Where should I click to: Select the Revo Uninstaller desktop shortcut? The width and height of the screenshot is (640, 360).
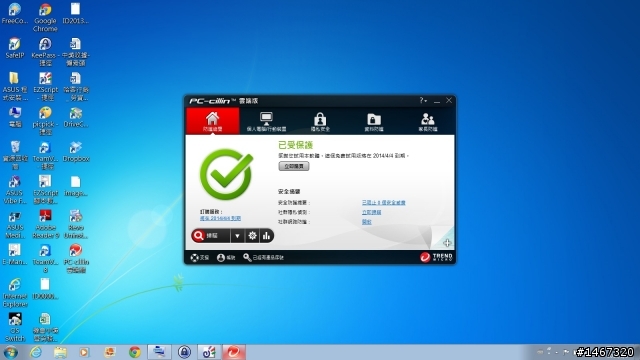point(76,224)
